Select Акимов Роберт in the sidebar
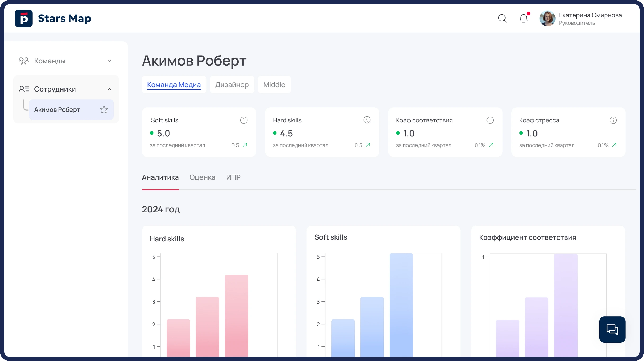644x361 pixels. (71, 109)
